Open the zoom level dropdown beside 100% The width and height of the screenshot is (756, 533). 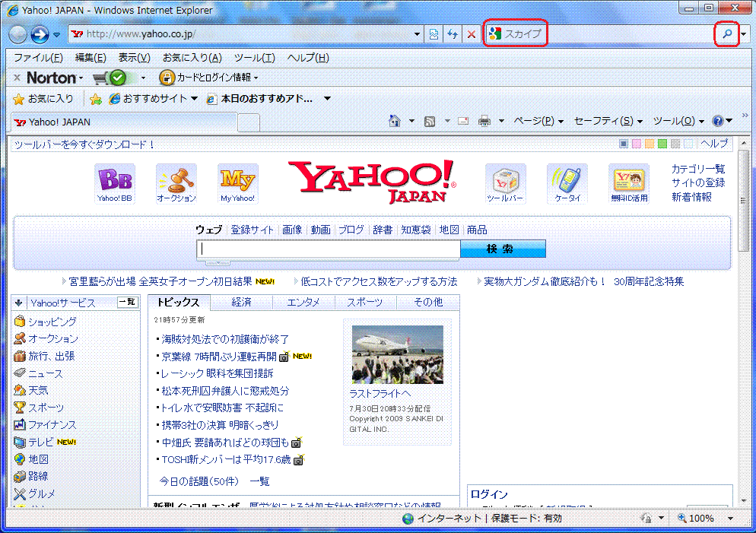(x=731, y=519)
